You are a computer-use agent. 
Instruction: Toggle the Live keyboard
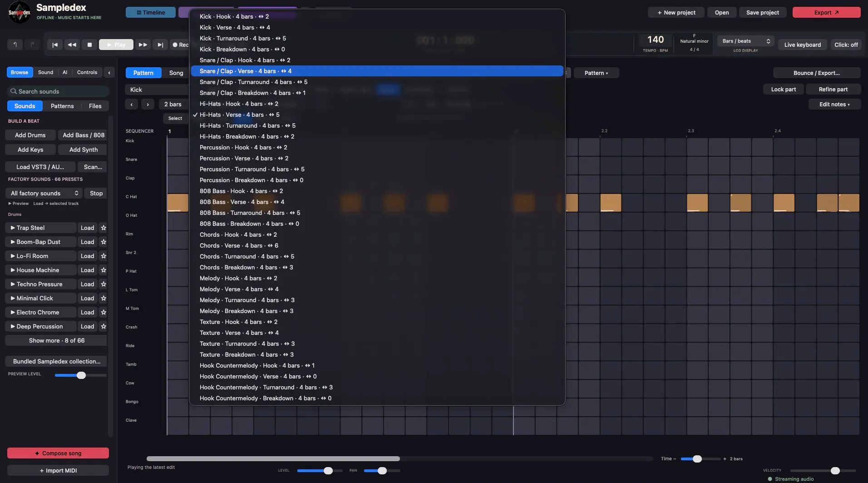802,45
